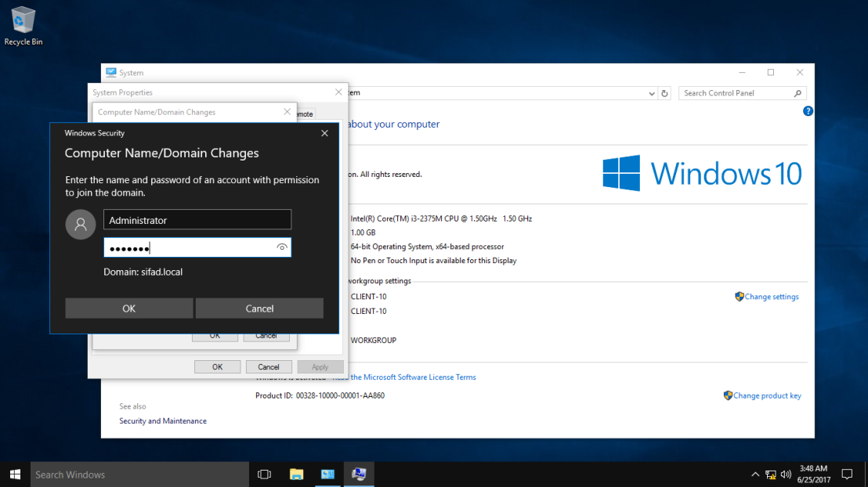Show hidden system tray icons
The height and width of the screenshot is (487, 868).
755,474
